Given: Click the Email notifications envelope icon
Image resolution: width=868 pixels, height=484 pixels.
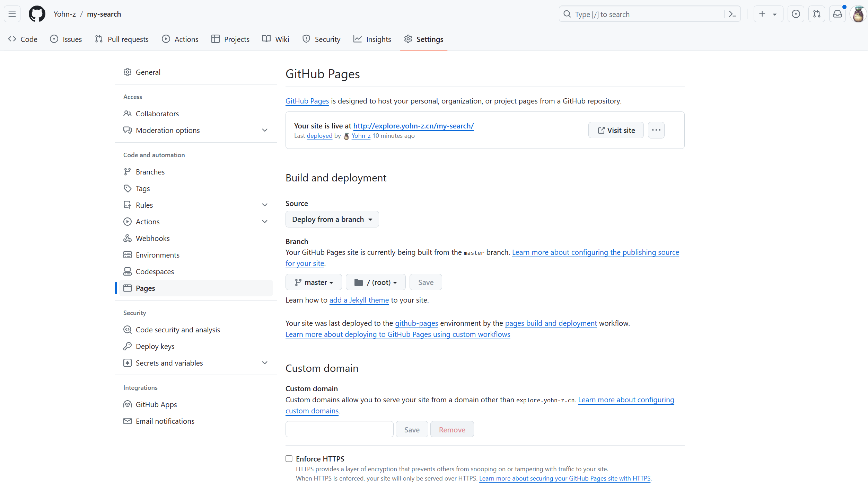Looking at the screenshot, I should click(x=128, y=421).
